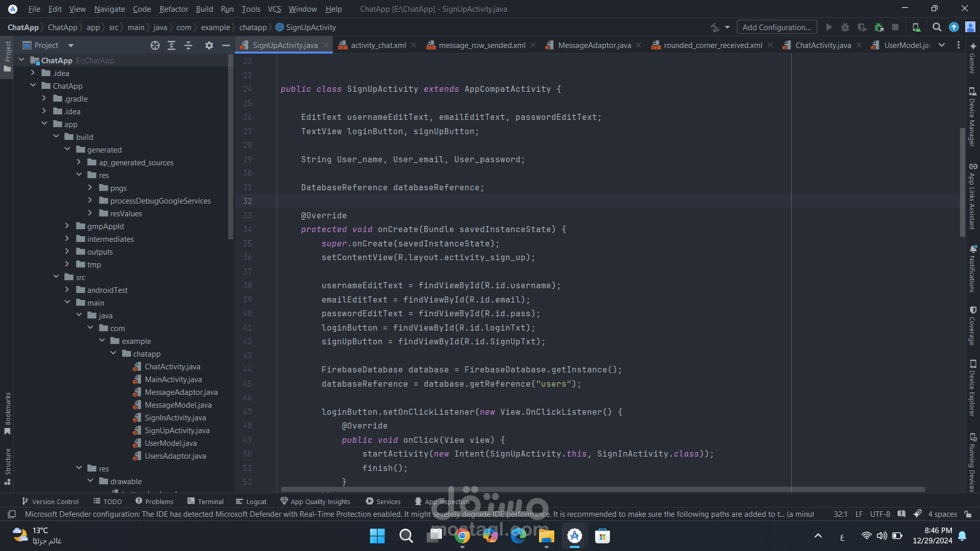Click the Sync Project with Gradle Files icon
Screen dimensions: 980x551
point(878,28)
